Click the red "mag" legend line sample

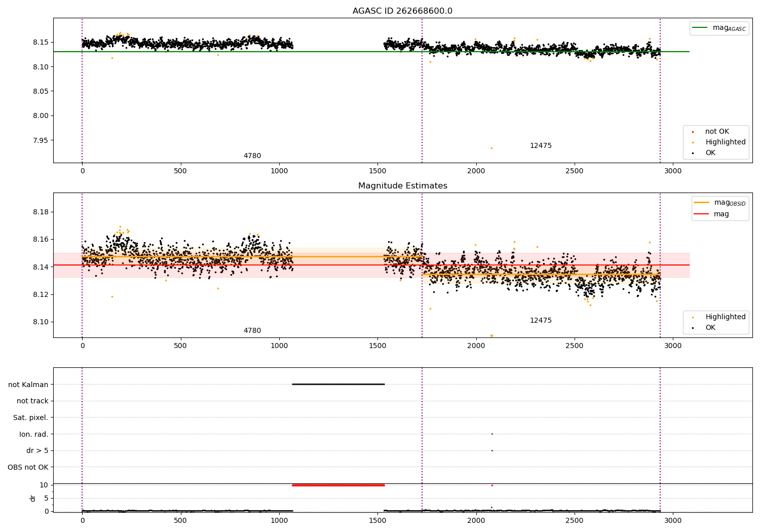click(702, 214)
